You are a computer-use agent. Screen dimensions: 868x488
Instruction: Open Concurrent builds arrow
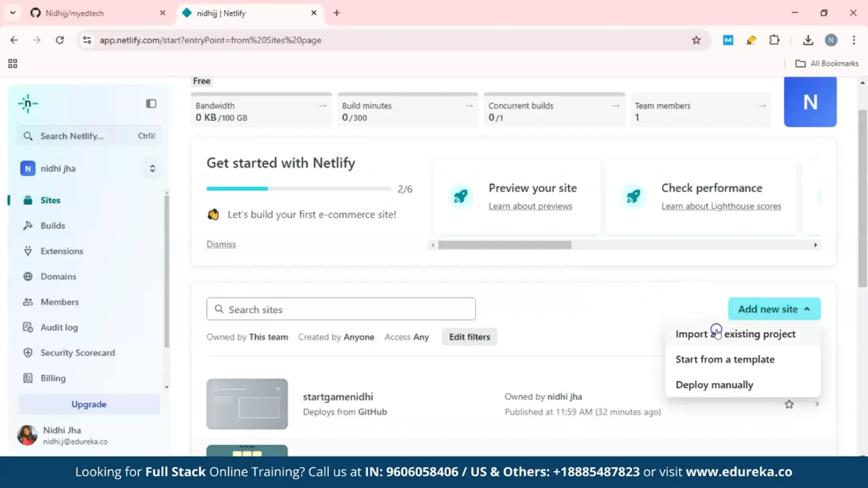pos(616,105)
